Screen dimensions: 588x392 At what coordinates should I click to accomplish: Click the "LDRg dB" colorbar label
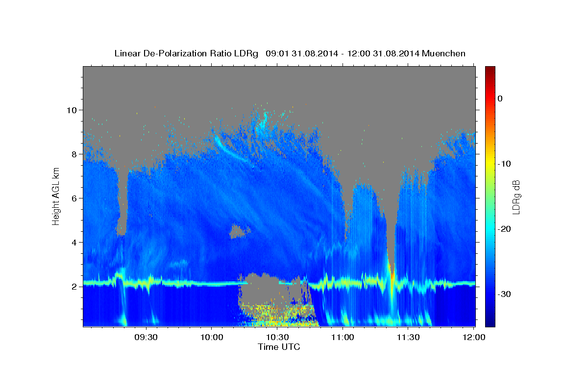coord(515,196)
